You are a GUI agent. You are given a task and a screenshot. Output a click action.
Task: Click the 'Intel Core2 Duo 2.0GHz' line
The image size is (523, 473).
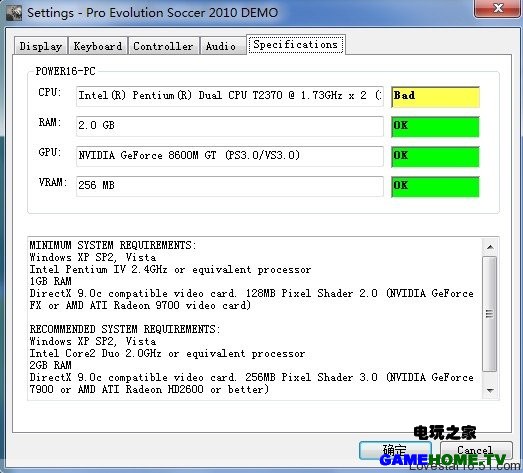tap(167, 353)
